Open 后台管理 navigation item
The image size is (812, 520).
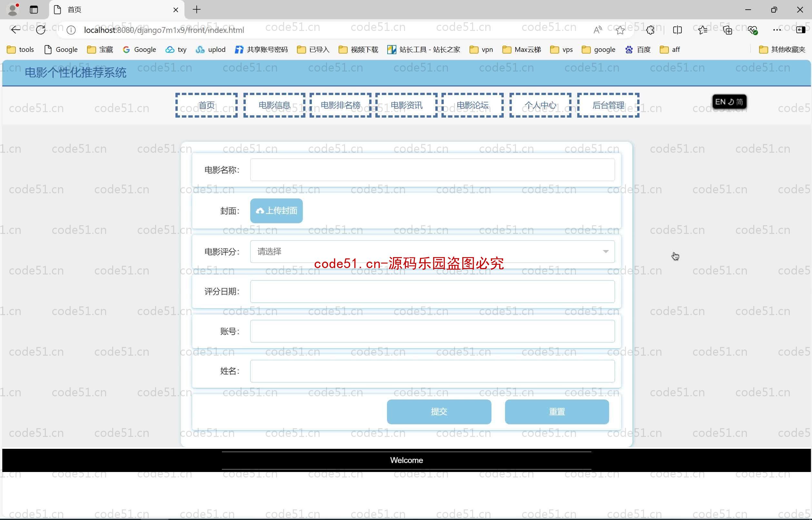pyautogui.click(x=608, y=105)
